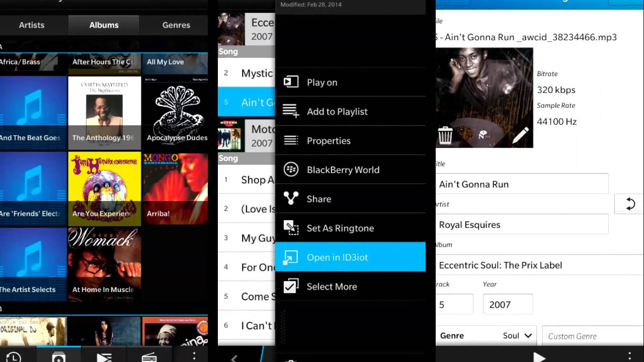Choose Select More option
Image resolution: width=644 pixels, height=362 pixels.
tap(351, 287)
